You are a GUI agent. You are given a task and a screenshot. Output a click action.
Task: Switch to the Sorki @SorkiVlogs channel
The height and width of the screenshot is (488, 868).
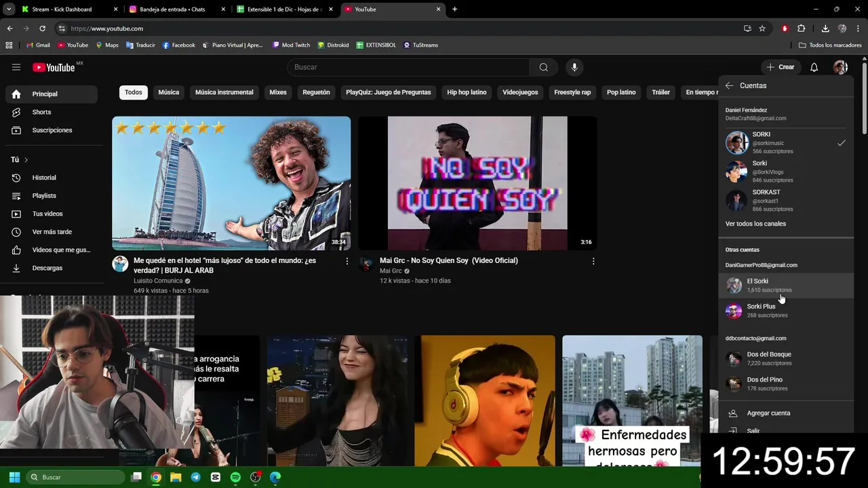785,171
